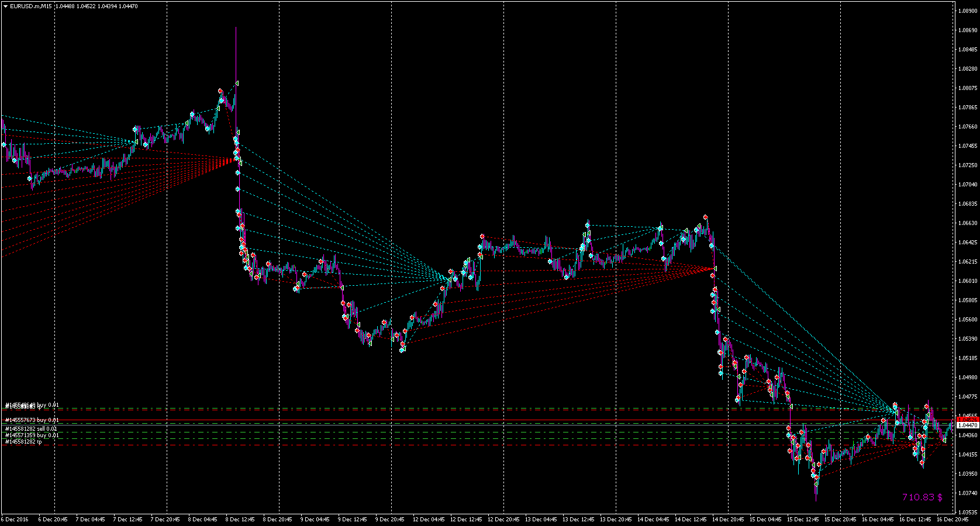
Task: Click the #145581282 tp level label
Action: [x=23, y=442]
